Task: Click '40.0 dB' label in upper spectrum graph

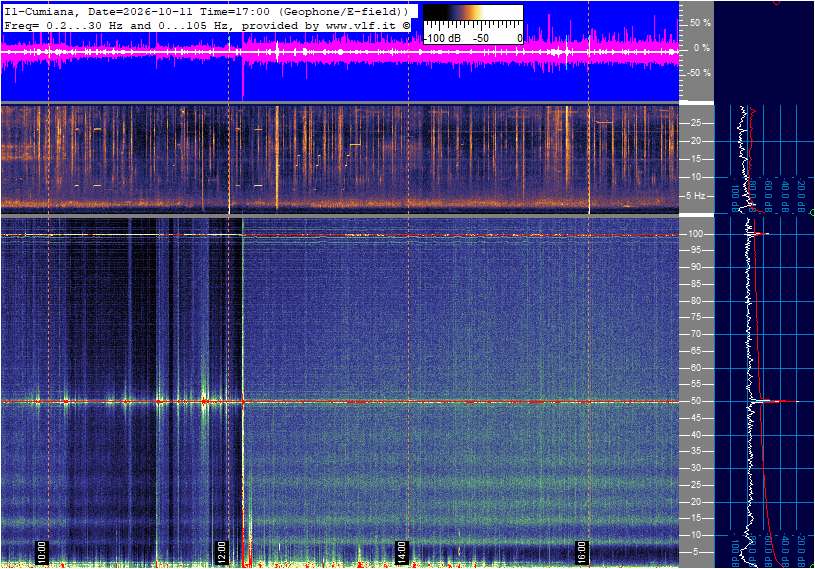Action: (785, 196)
